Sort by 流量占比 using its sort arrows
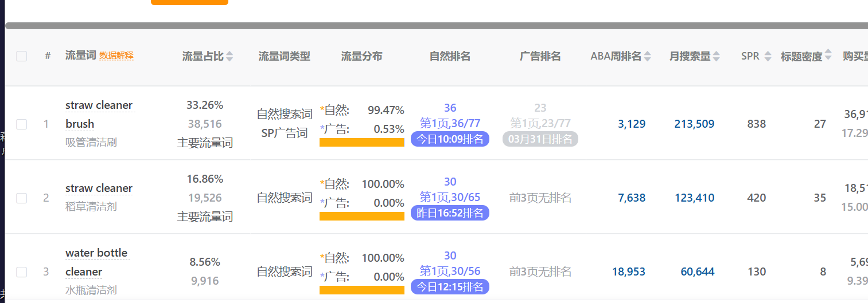 pyautogui.click(x=229, y=56)
